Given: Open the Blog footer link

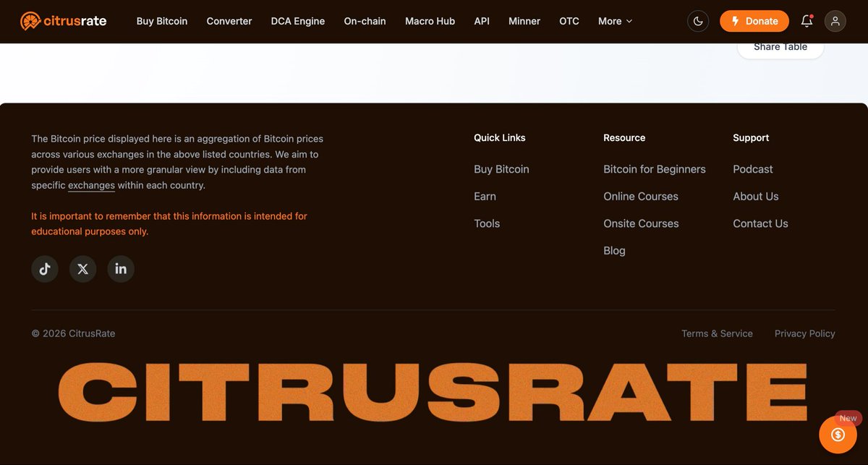Looking at the screenshot, I should coord(614,251).
